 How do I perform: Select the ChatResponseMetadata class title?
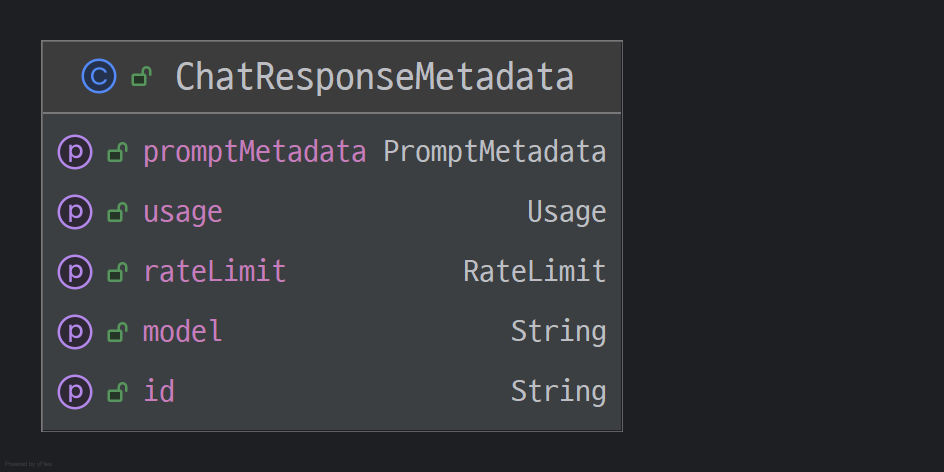point(374,77)
